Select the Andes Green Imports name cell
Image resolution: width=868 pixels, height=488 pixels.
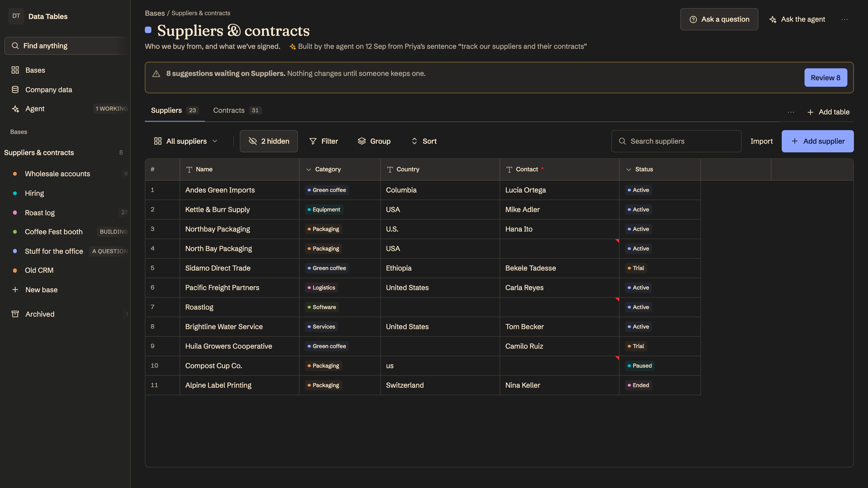point(239,190)
